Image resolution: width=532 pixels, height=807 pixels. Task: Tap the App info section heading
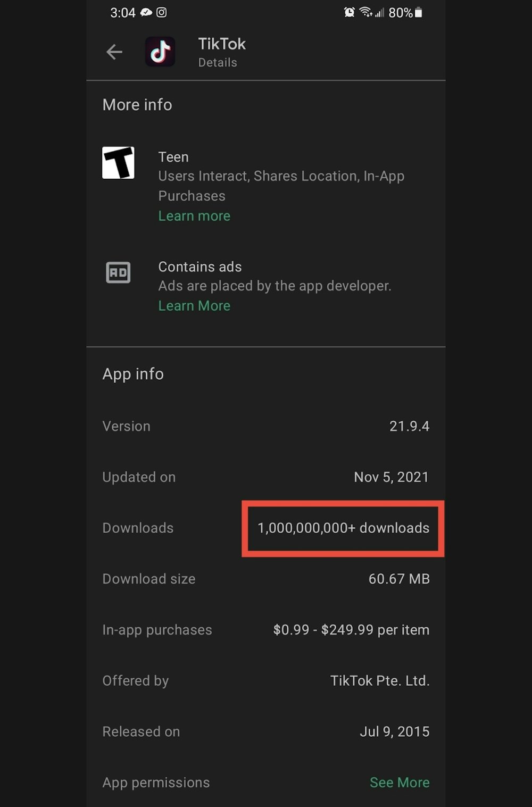pyautogui.click(x=133, y=374)
